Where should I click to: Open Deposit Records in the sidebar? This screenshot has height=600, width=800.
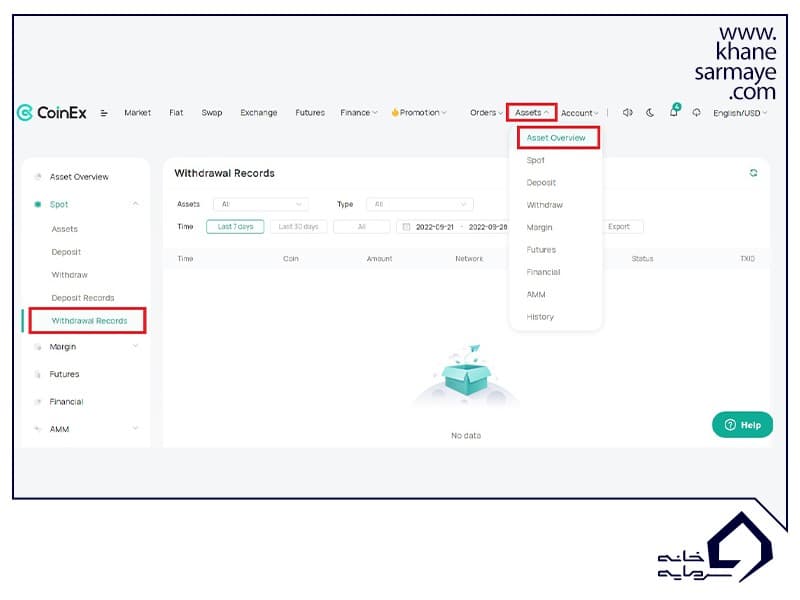(83, 298)
